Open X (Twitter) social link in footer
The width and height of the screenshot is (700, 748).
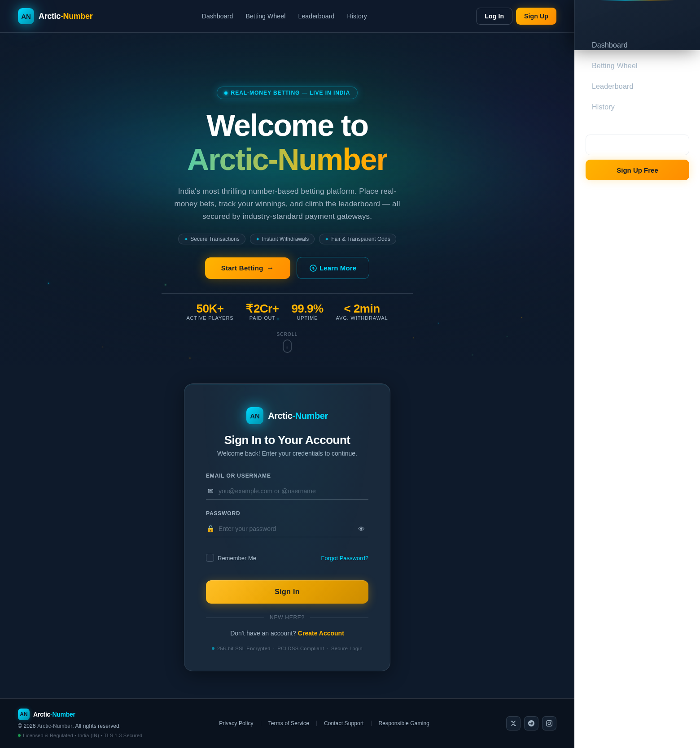(513, 723)
